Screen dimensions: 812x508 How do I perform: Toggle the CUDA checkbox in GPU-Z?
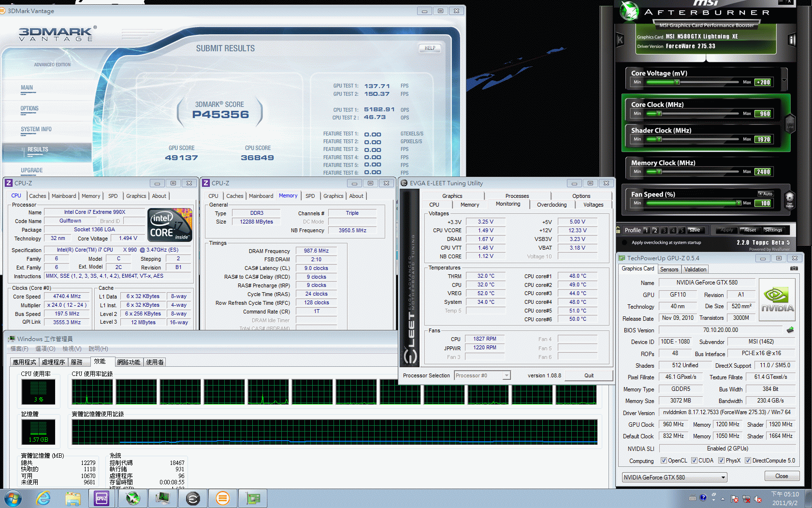pyautogui.click(x=694, y=461)
